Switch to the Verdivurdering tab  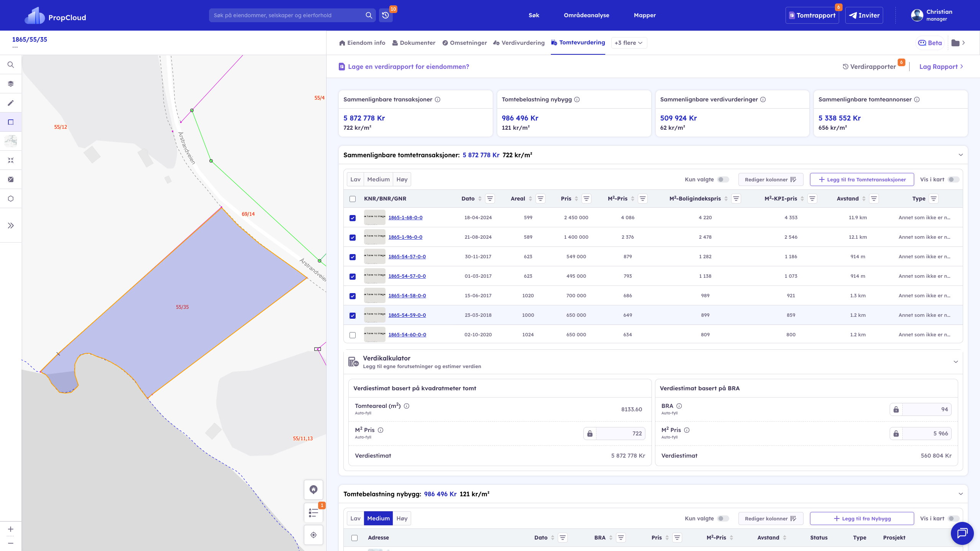(x=519, y=43)
